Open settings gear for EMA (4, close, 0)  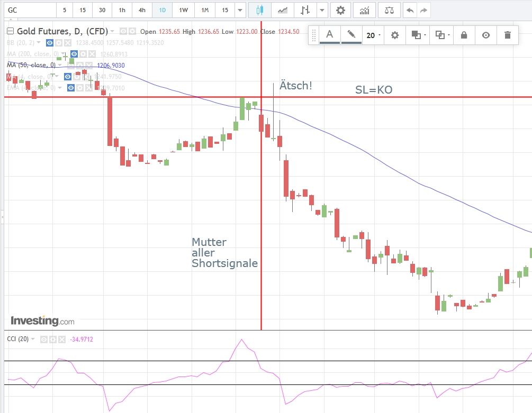click(x=80, y=88)
